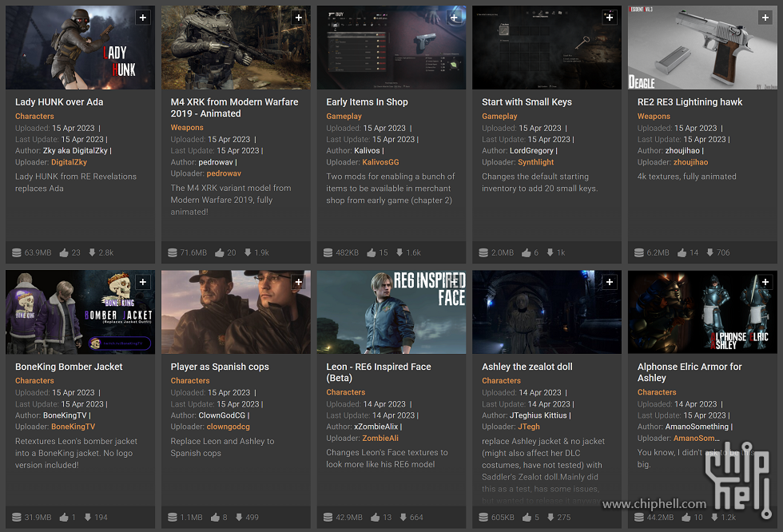Image resolution: width=783 pixels, height=532 pixels.
Task: Visit uploader Synthlight's profile
Action: click(536, 162)
